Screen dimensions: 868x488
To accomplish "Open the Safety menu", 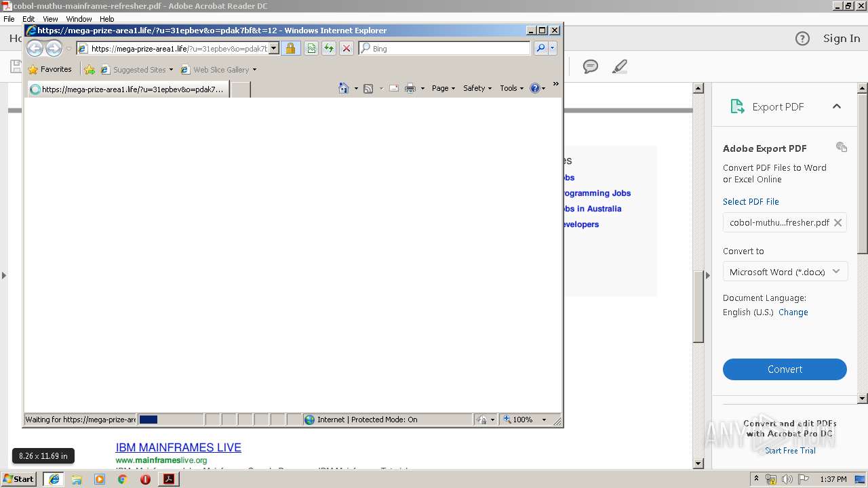I will click(x=477, y=88).
